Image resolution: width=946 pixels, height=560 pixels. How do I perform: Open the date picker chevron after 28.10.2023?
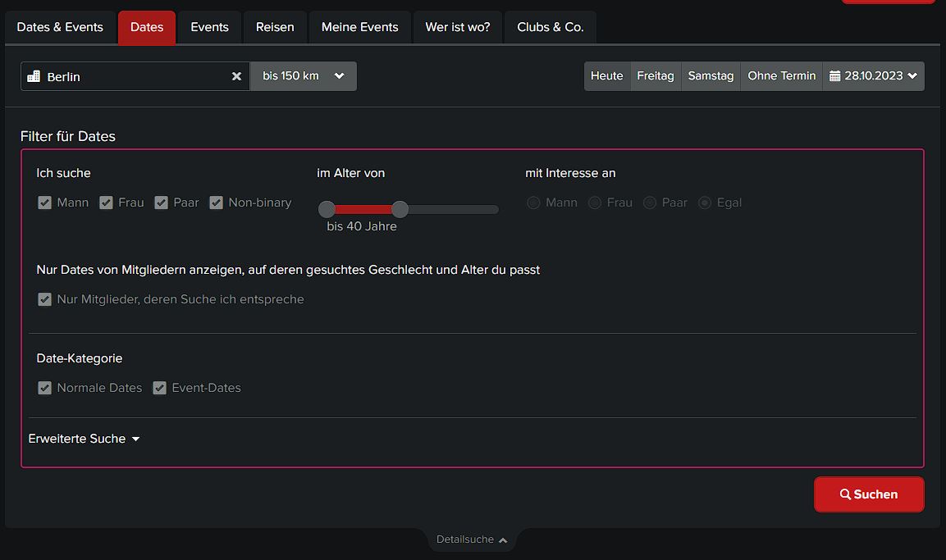(912, 76)
